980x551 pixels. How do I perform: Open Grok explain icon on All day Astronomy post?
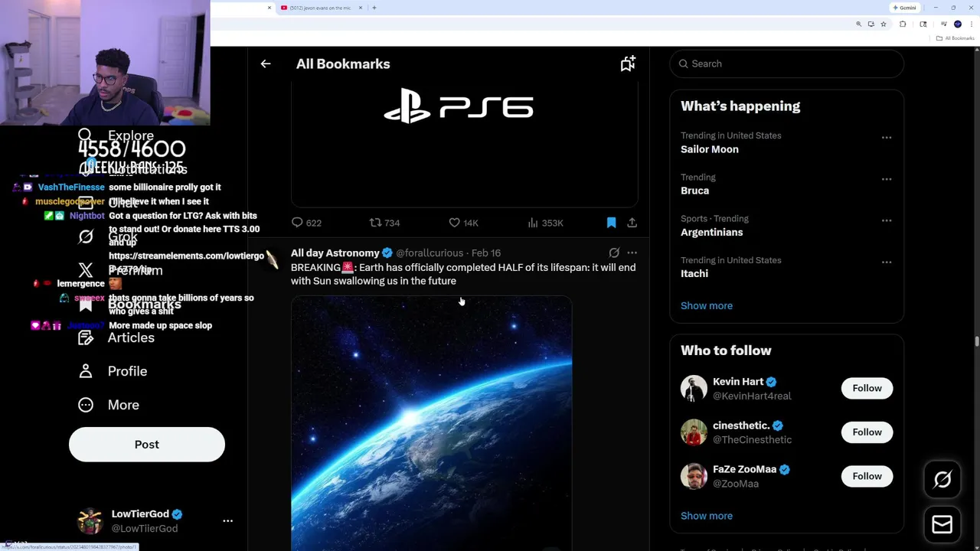(x=614, y=253)
